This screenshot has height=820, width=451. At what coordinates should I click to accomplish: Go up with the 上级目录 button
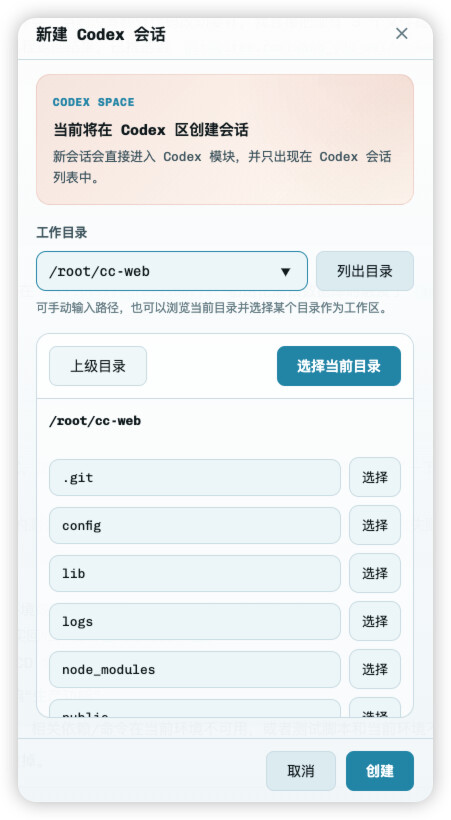coord(98,366)
